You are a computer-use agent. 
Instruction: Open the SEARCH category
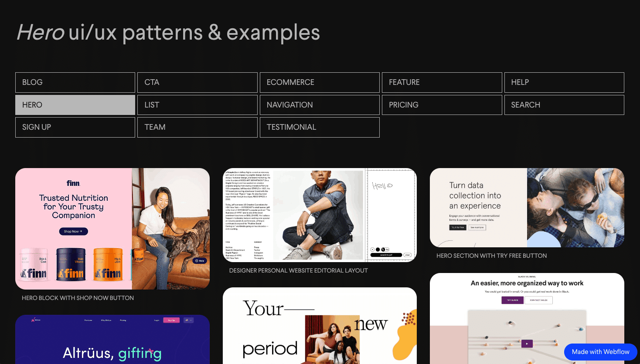(564, 105)
